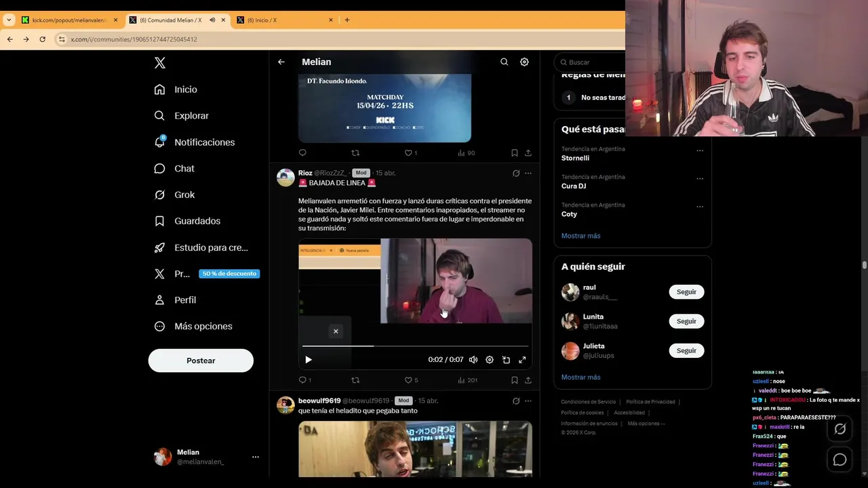868x488 pixels.
Task: Click the video progress bar
Action: tap(415, 346)
